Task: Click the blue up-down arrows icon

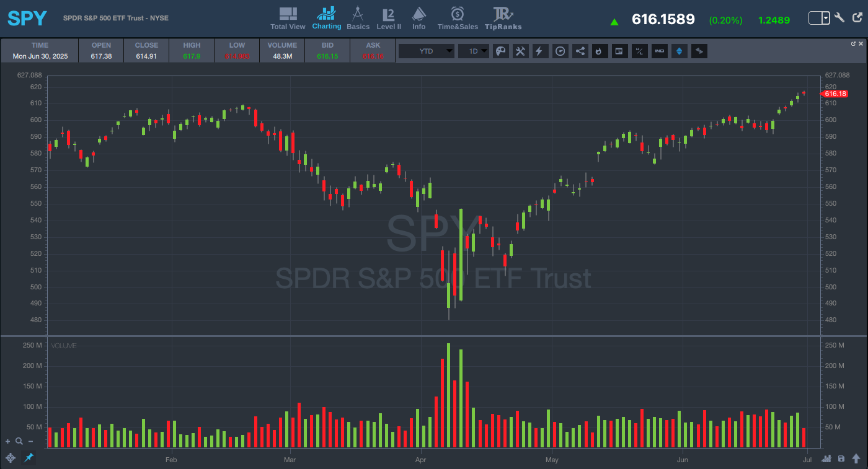Action: pos(680,51)
